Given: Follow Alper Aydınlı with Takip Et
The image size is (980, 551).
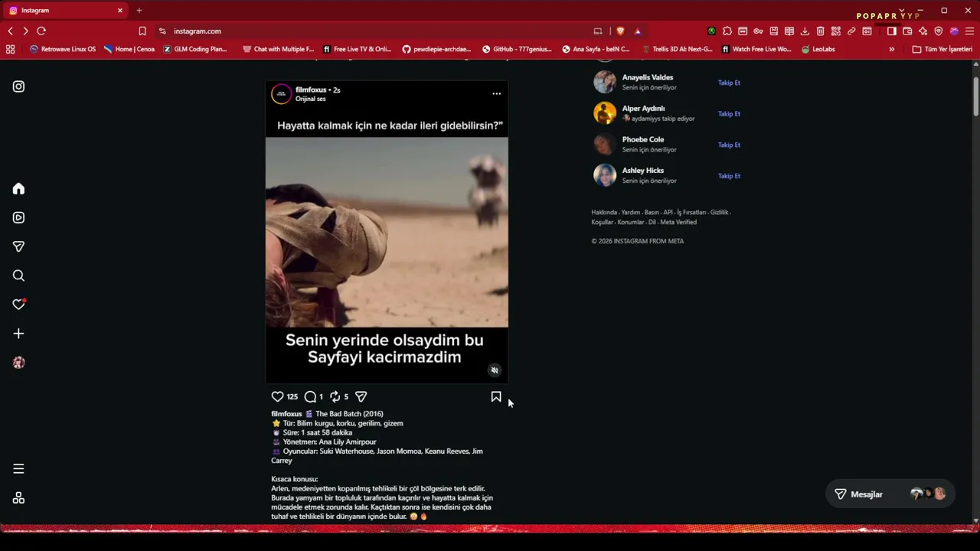Looking at the screenshot, I should (x=729, y=114).
